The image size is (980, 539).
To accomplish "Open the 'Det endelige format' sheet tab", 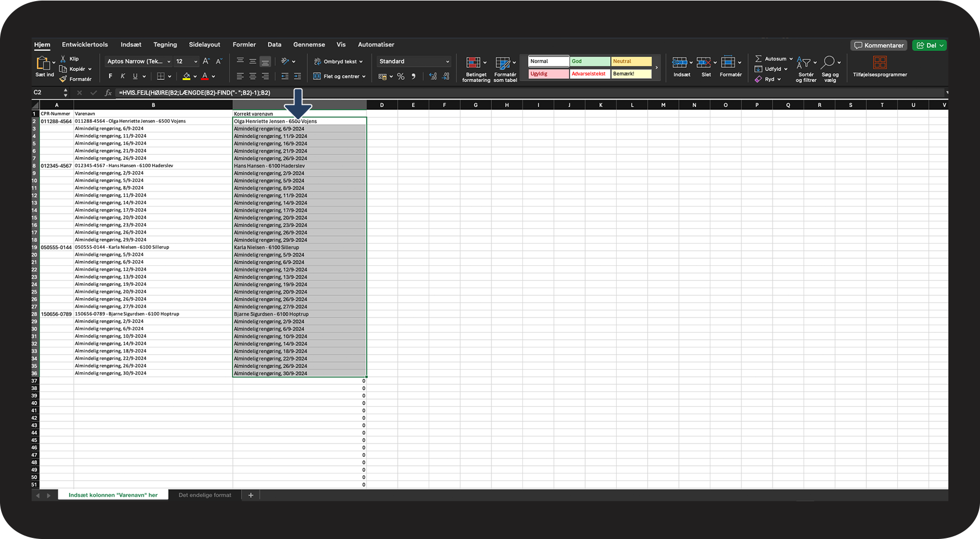I will coord(205,495).
